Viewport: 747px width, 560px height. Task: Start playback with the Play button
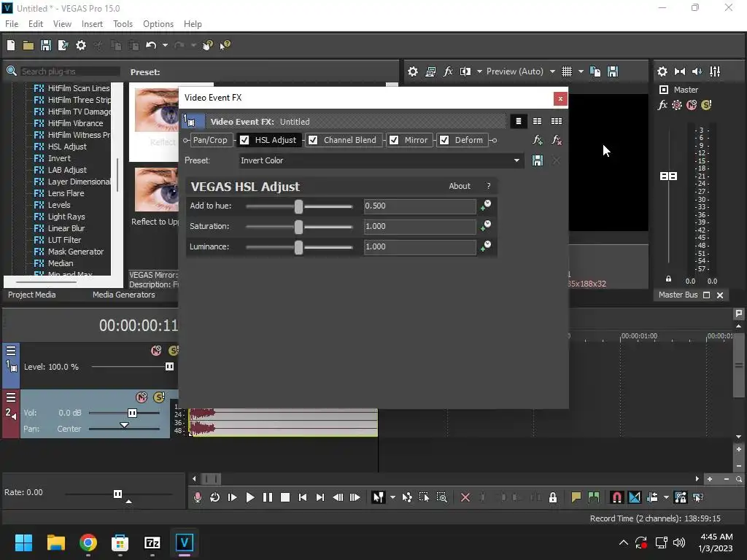[249, 497]
